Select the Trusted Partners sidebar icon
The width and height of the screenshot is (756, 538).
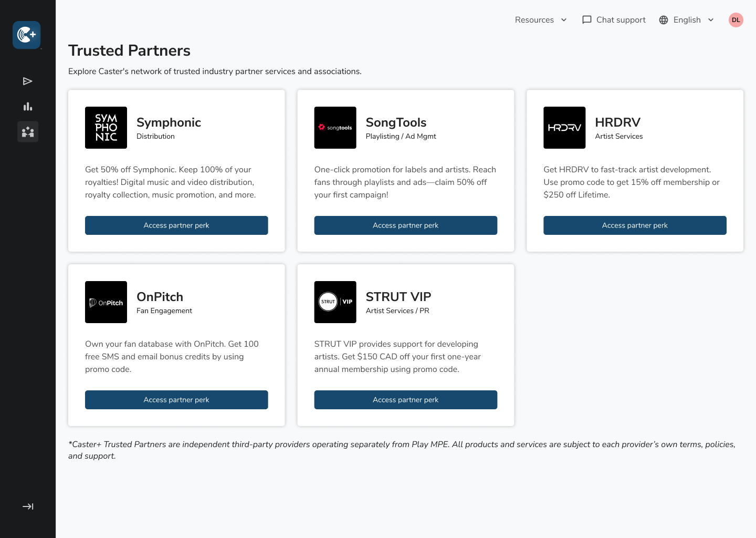(x=28, y=132)
